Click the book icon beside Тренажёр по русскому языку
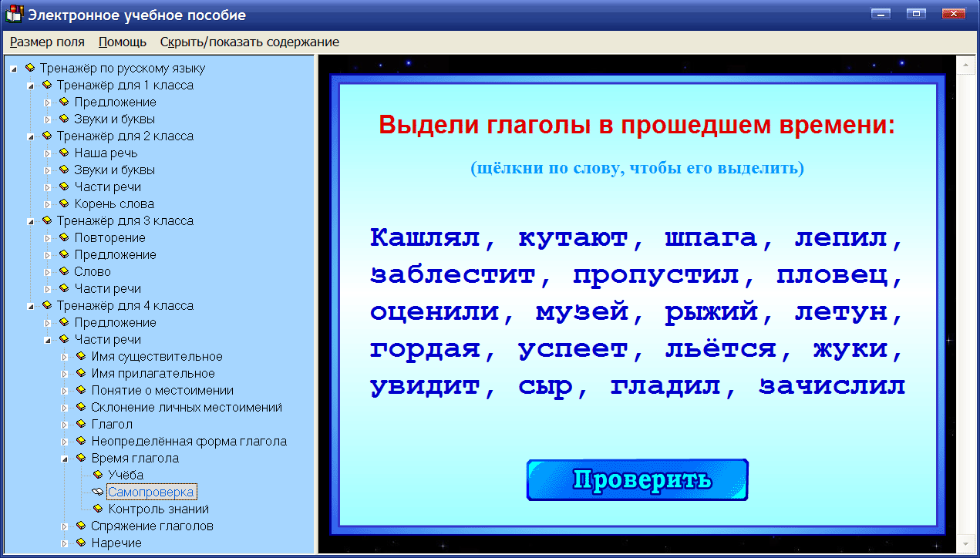This screenshot has width=980, height=558. pyautogui.click(x=29, y=68)
